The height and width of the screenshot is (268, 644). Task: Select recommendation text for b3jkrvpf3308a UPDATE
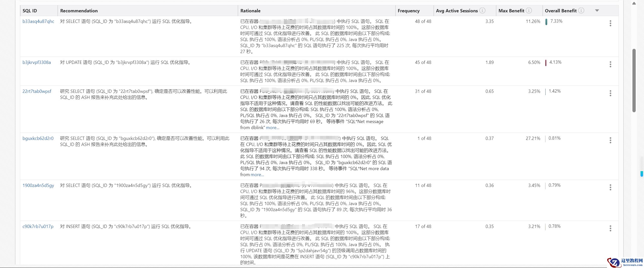[x=126, y=62]
